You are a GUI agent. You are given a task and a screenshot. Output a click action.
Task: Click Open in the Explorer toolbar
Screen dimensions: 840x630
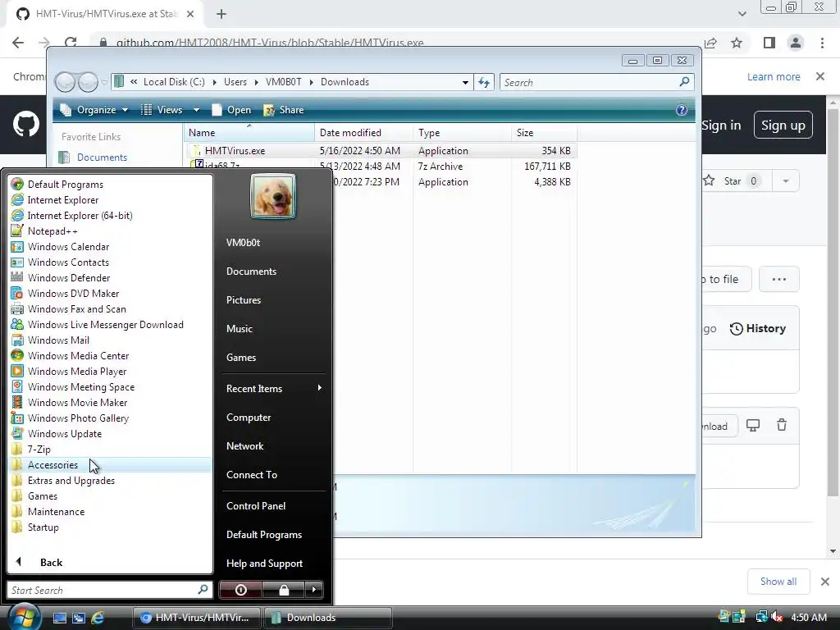pos(231,110)
